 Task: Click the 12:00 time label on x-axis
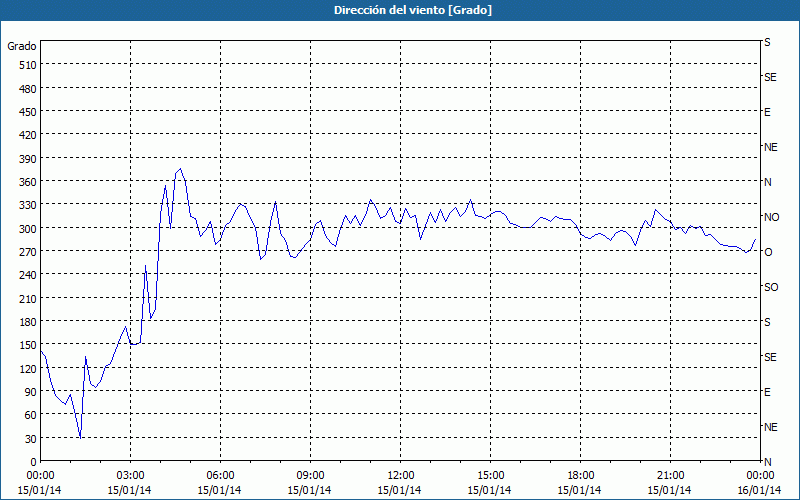pos(401,476)
